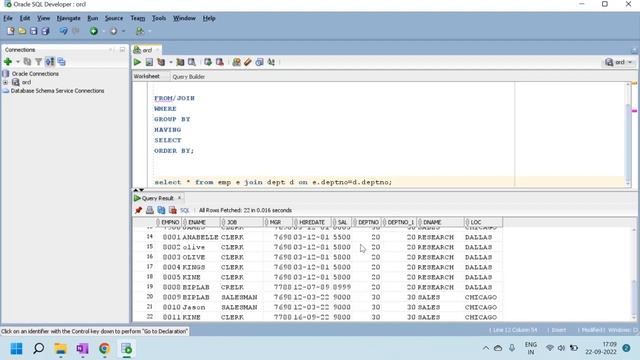Image resolution: width=640 pixels, height=360 pixels.
Task: Apply filter icon in Connections panel
Action: click(38, 62)
